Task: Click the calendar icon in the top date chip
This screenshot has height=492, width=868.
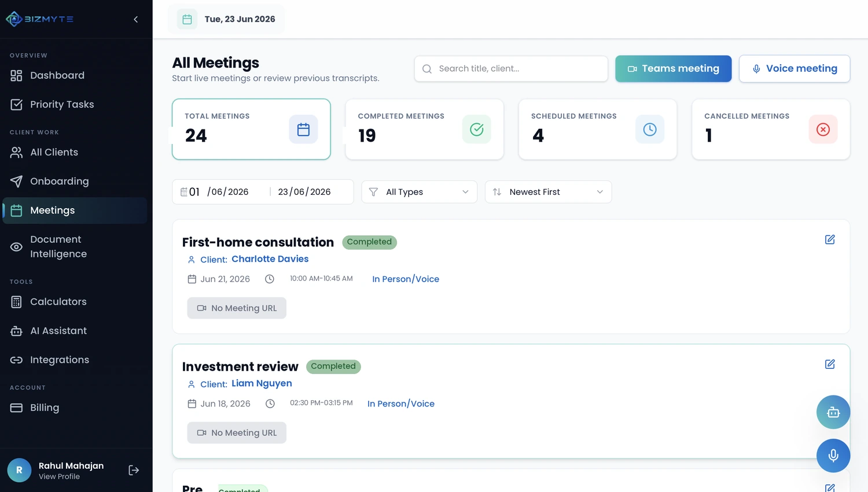Action: pyautogui.click(x=187, y=19)
